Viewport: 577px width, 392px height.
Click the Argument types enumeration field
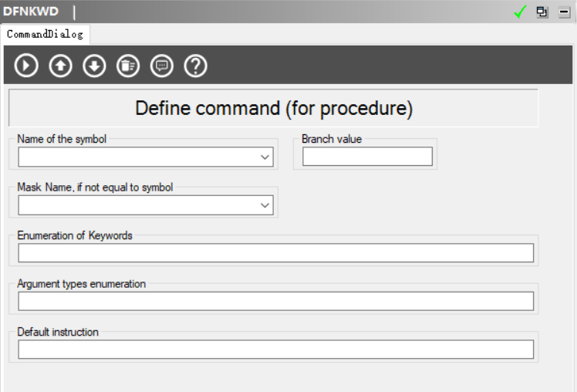(275, 301)
